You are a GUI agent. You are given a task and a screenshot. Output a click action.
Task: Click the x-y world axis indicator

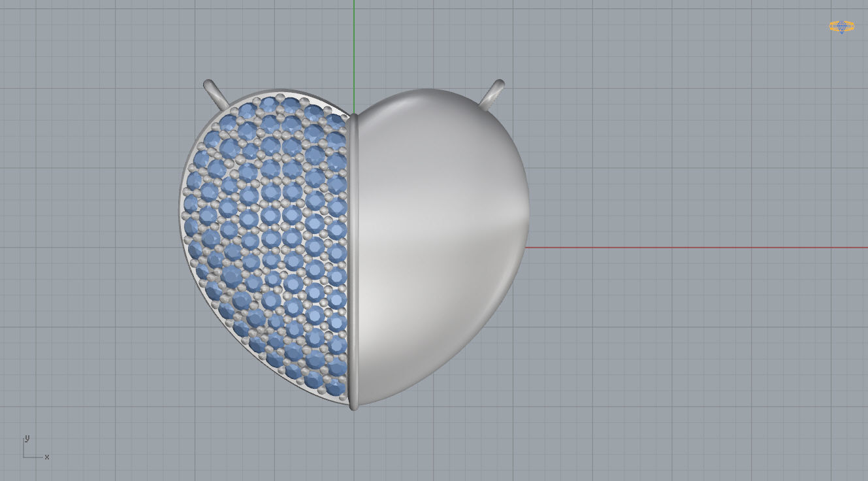(36, 447)
